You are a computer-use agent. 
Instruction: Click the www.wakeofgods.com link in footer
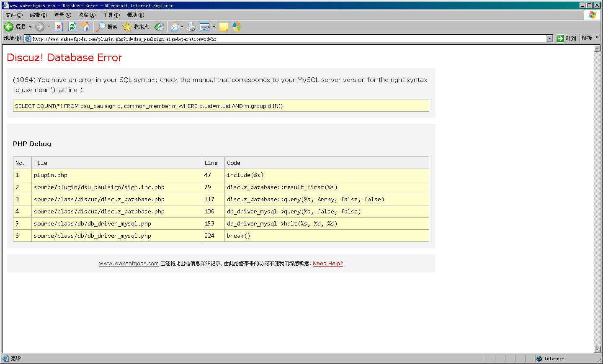click(129, 264)
